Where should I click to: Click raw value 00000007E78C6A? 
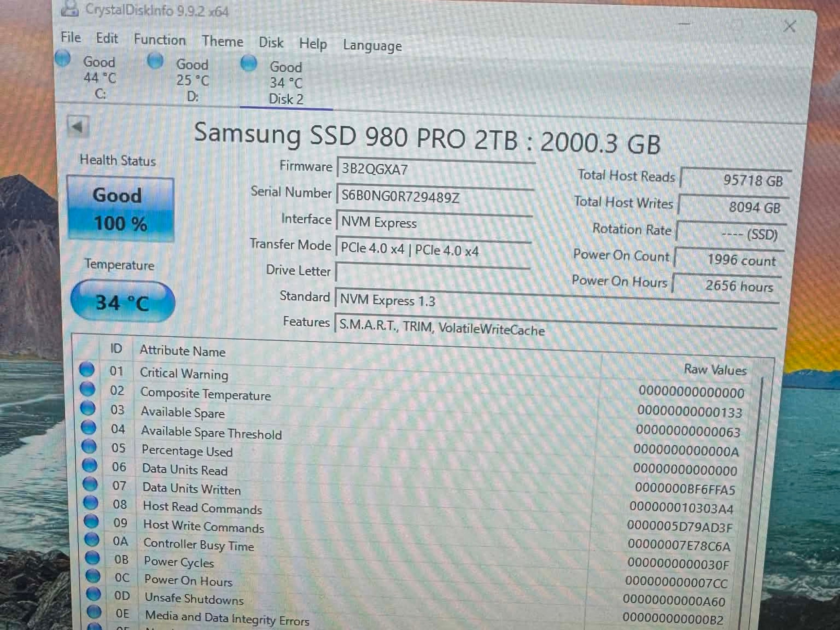[679, 546]
